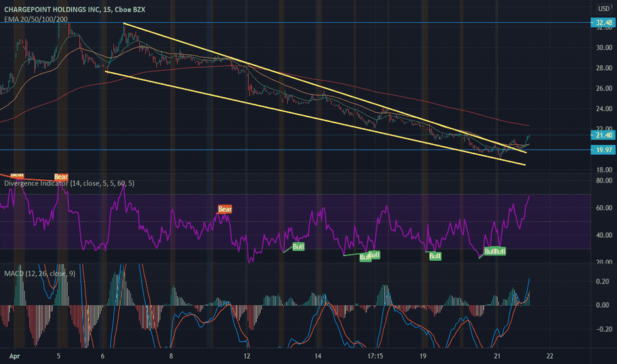Click the Bull label below date 19
The width and height of the screenshot is (617, 364).
tap(435, 256)
